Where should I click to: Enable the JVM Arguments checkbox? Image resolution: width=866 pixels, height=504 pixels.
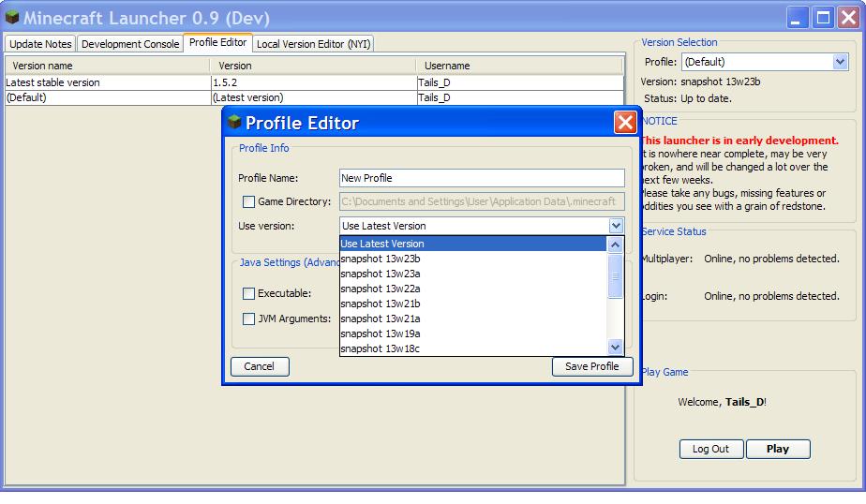(x=248, y=319)
